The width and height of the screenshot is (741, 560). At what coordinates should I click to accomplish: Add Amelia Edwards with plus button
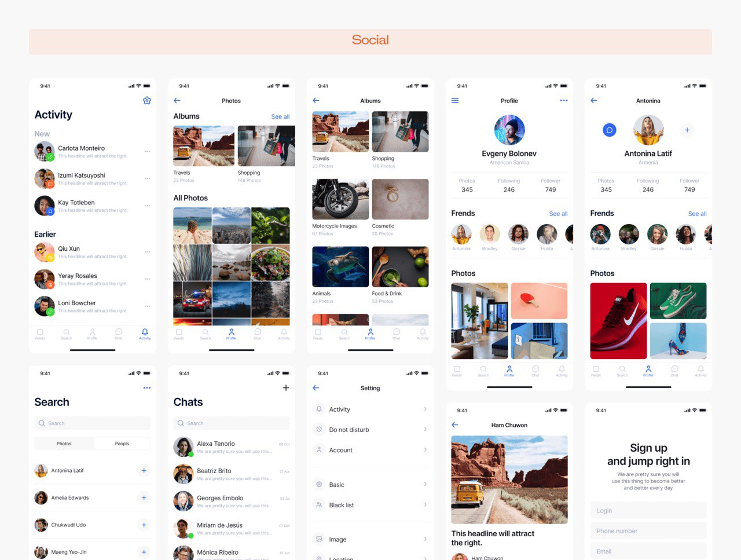[144, 498]
